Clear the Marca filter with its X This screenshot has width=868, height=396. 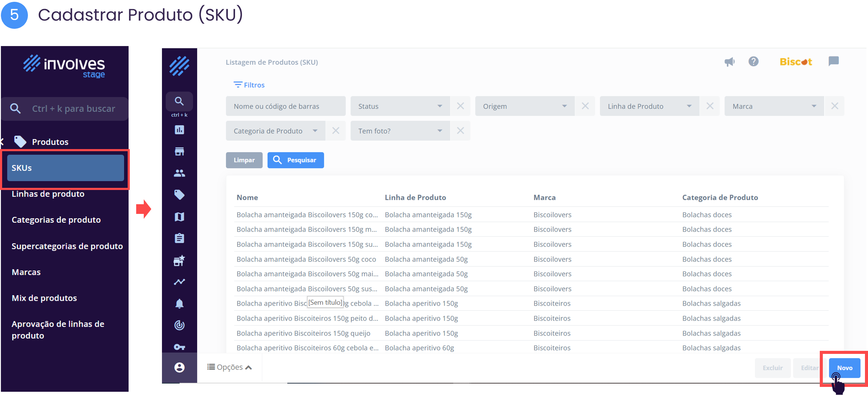[x=834, y=106]
